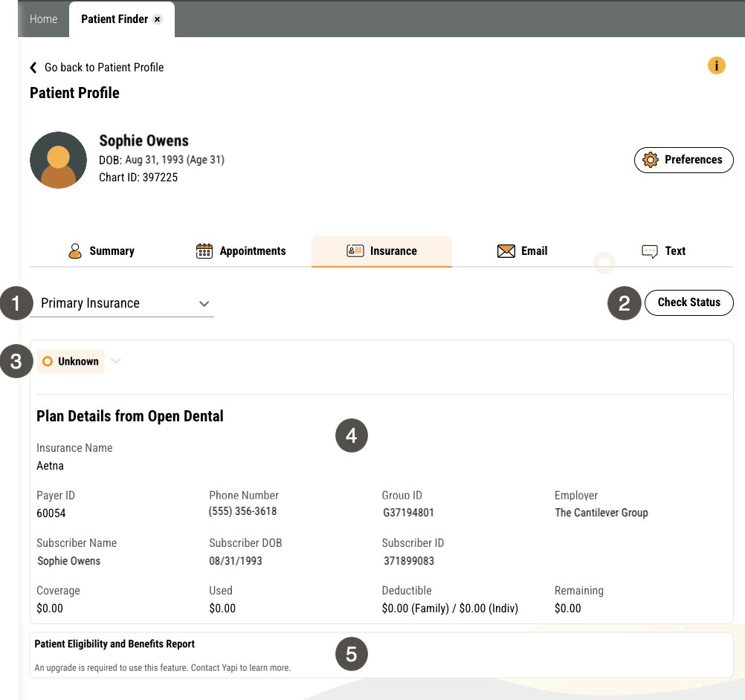
Task: Click the Used label
Action: tap(221, 590)
